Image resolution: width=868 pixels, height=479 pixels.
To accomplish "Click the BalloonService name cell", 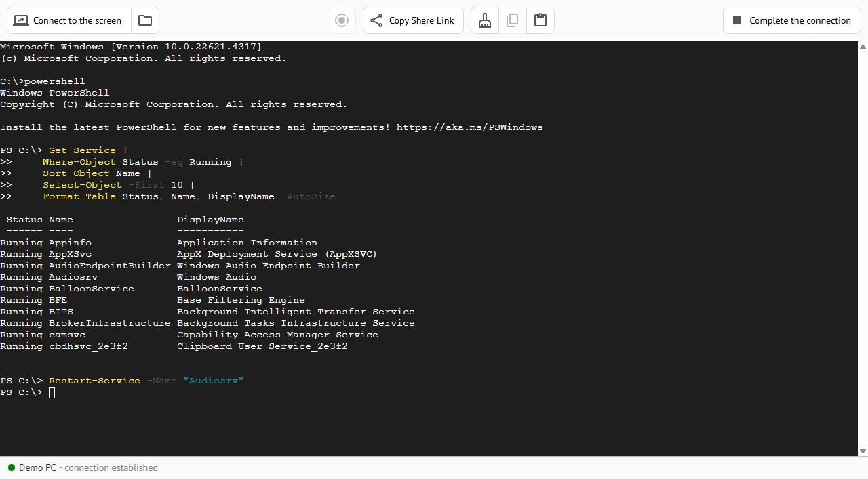I will (92, 289).
